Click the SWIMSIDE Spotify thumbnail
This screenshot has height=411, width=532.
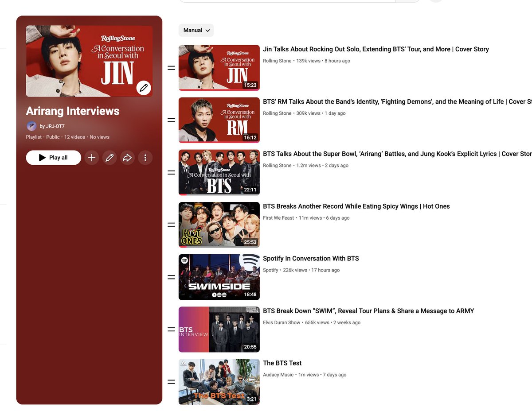tap(219, 277)
